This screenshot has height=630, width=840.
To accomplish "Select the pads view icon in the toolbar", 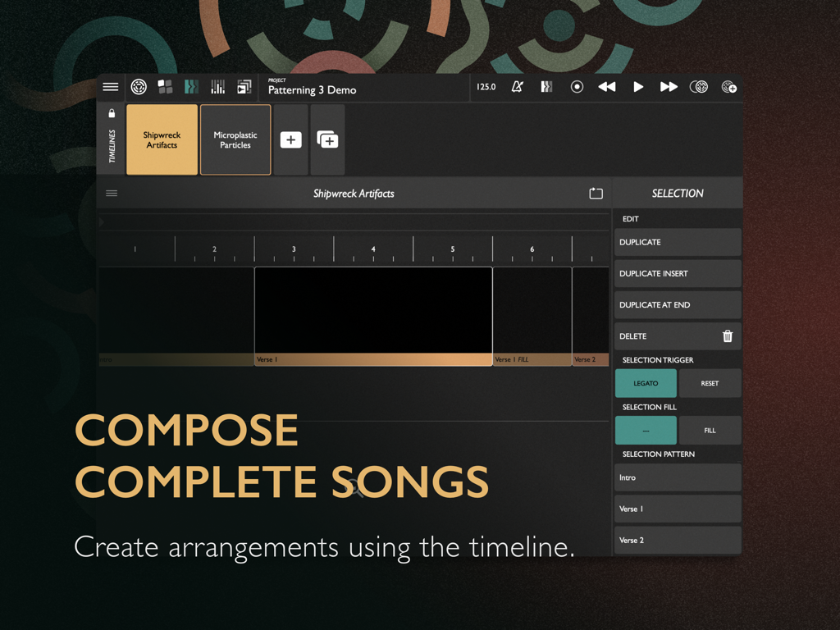I will [164, 86].
